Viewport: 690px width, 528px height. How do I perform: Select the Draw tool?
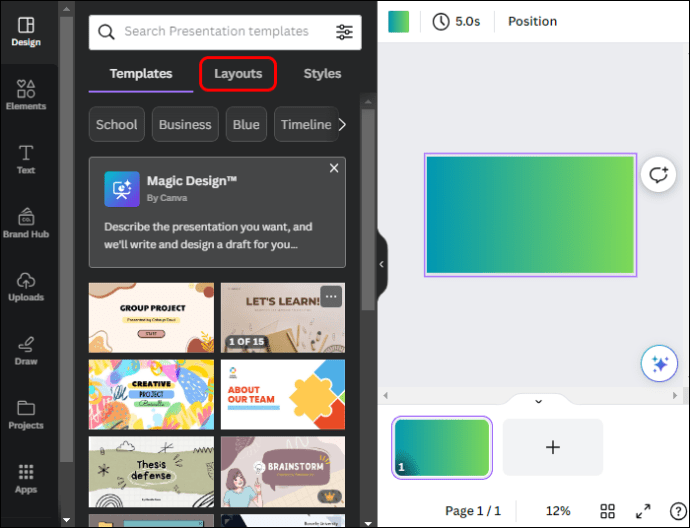tap(26, 351)
